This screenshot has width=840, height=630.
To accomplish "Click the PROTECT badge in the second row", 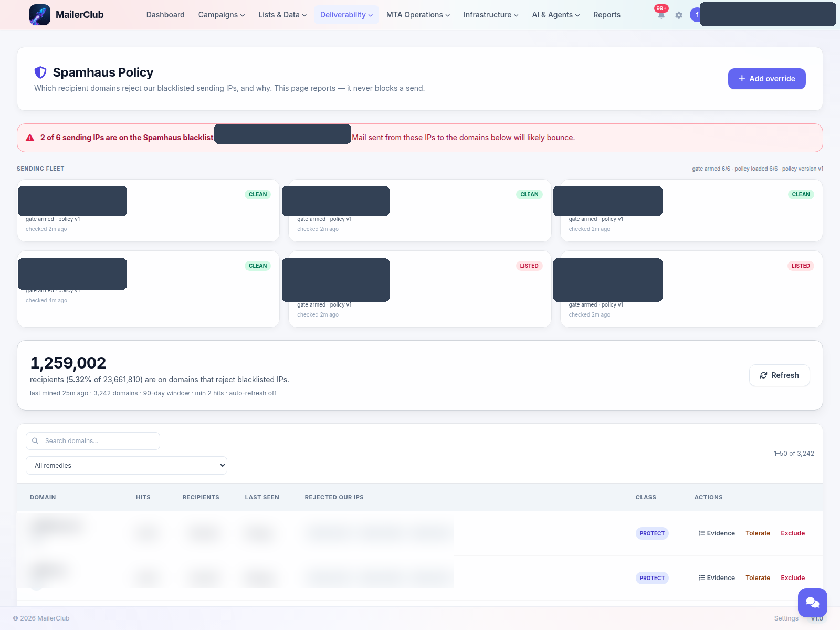I will click(x=652, y=578).
